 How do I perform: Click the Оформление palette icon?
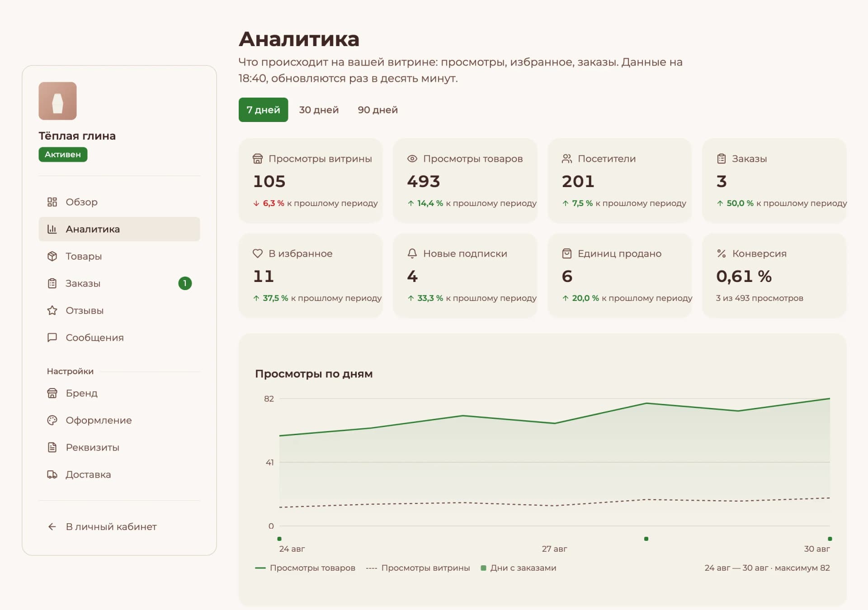pyautogui.click(x=52, y=420)
